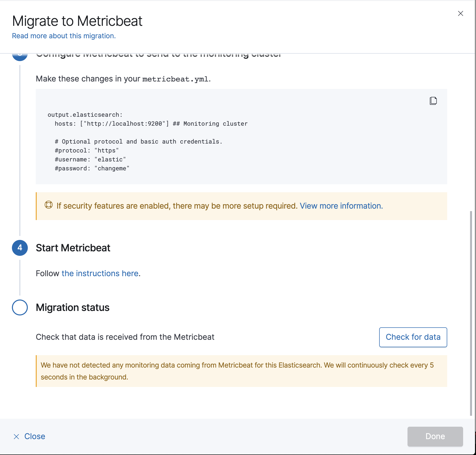Click the 'Start Metricbeat' heading
Screen dimensions: 476x455
pos(73,248)
